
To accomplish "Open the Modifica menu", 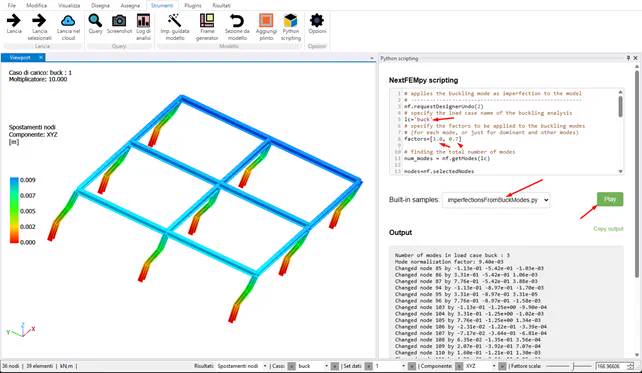I will 36,5.
